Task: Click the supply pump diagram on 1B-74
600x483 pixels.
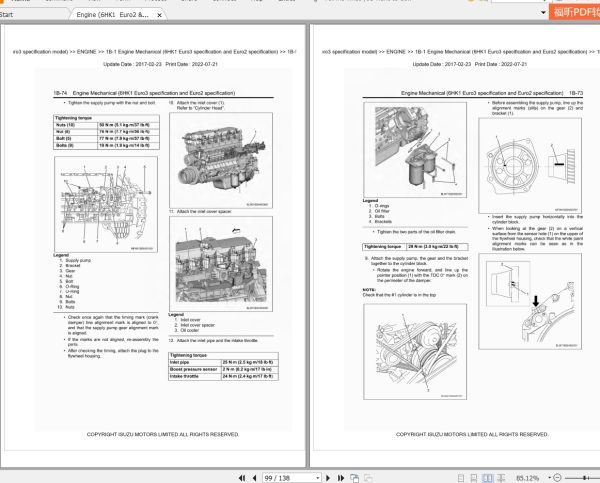Action: [106, 204]
